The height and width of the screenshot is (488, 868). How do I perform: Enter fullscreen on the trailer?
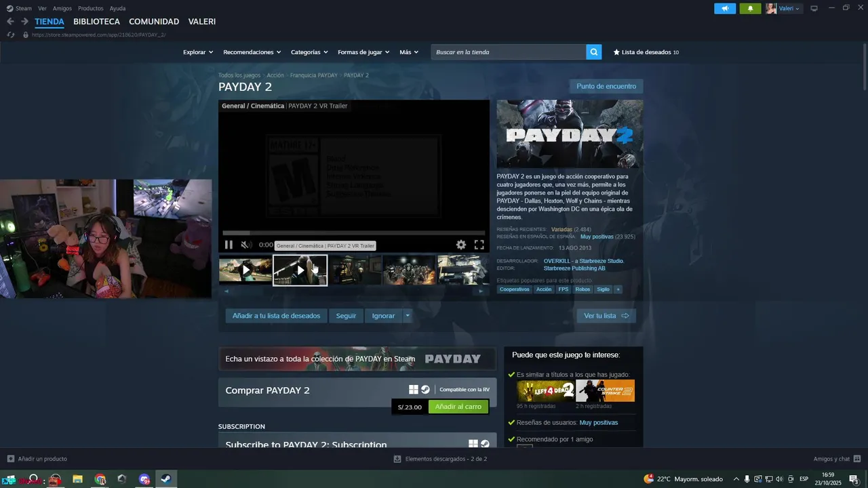click(479, 245)
